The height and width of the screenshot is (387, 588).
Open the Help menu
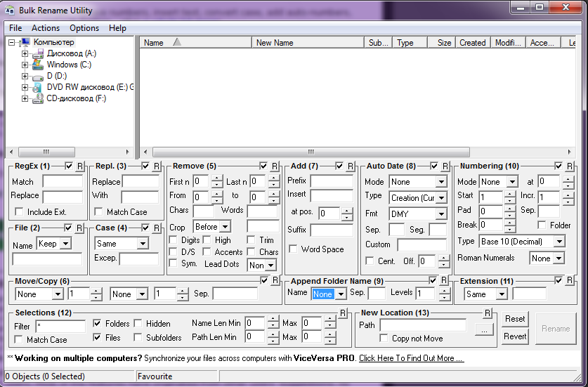pyautogui.click(x=117, y=28)
